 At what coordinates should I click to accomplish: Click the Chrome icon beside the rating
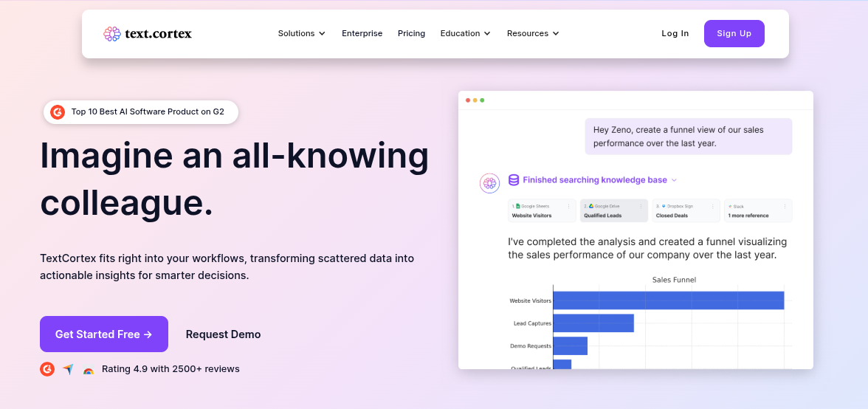pos(88,370)
